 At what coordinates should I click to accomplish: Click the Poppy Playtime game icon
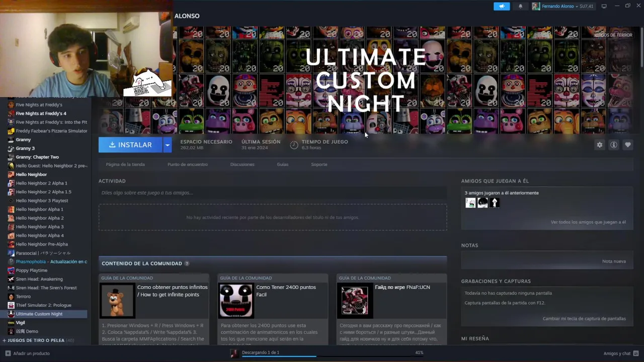[11, 270]
